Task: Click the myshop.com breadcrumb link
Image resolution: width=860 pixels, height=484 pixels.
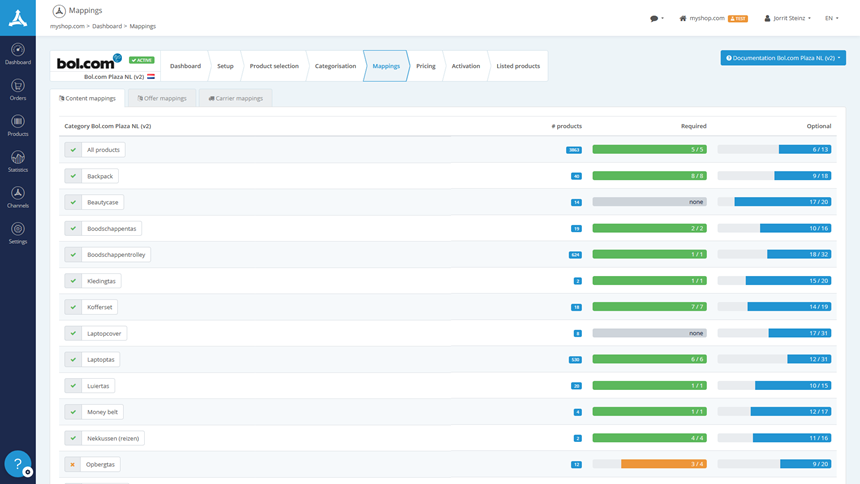Action: [67, 26]
